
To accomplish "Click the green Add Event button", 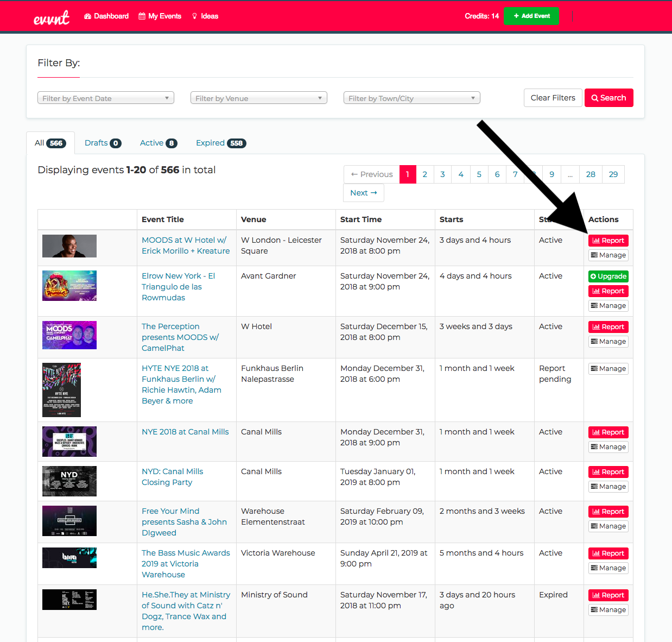I will click(531, 16).
